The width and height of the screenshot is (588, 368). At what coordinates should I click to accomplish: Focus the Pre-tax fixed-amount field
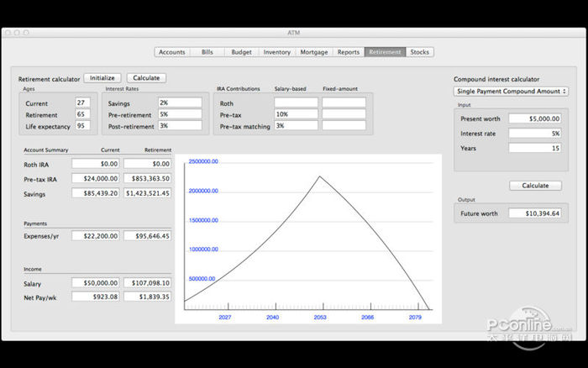coord(344,114)
